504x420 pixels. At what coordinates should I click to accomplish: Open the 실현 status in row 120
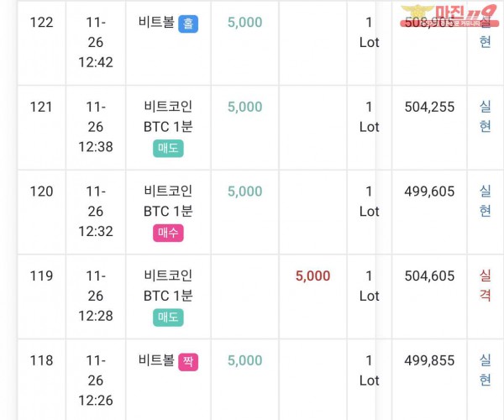point(485,201)
